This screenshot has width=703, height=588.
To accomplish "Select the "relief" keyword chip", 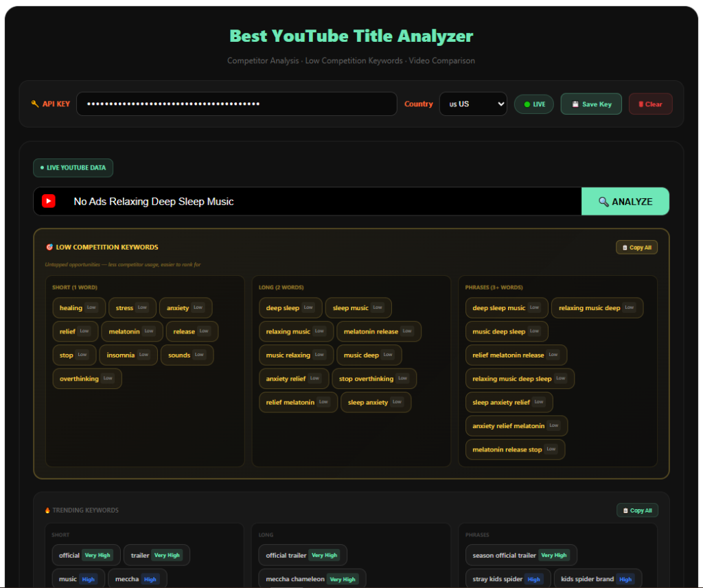I will coord(75,331).
